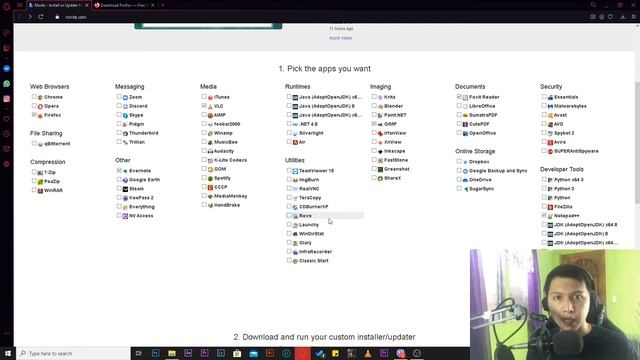Click the Blender icon under Imaging
This screenshot has height=360, width=640.
380,107
